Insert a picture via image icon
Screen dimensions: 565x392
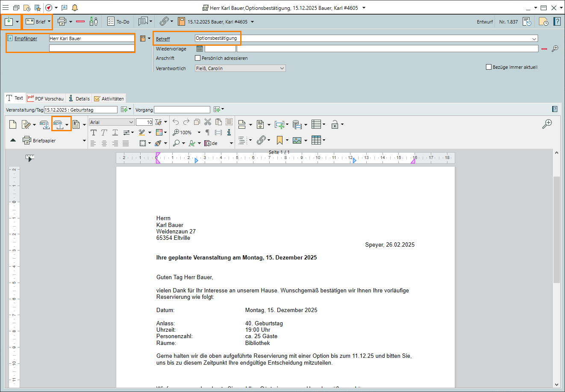click(x=297, y=140)
